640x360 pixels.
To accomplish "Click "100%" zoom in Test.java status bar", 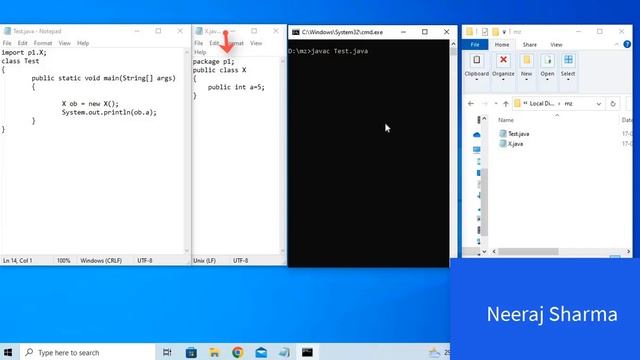I will pyautogui.click(x=63, y=260).
